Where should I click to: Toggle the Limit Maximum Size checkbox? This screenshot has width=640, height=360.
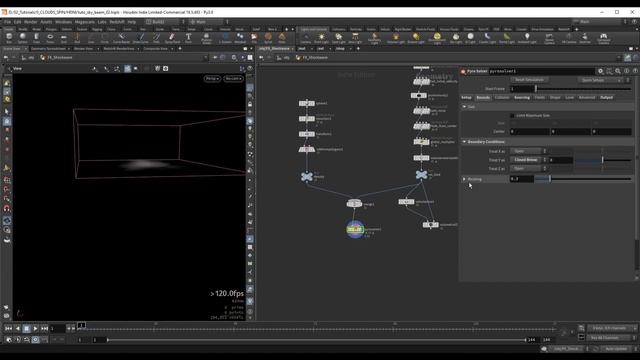click(512, 116)
